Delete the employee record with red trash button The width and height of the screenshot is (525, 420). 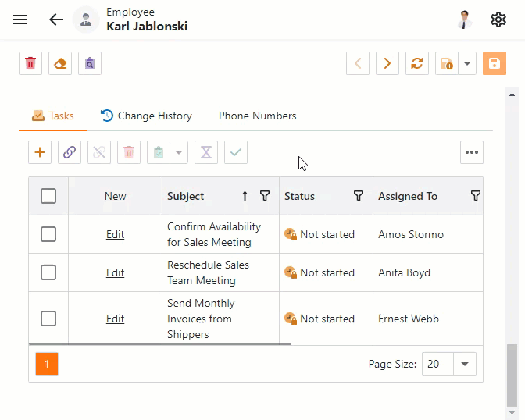[x=30, y=63]
